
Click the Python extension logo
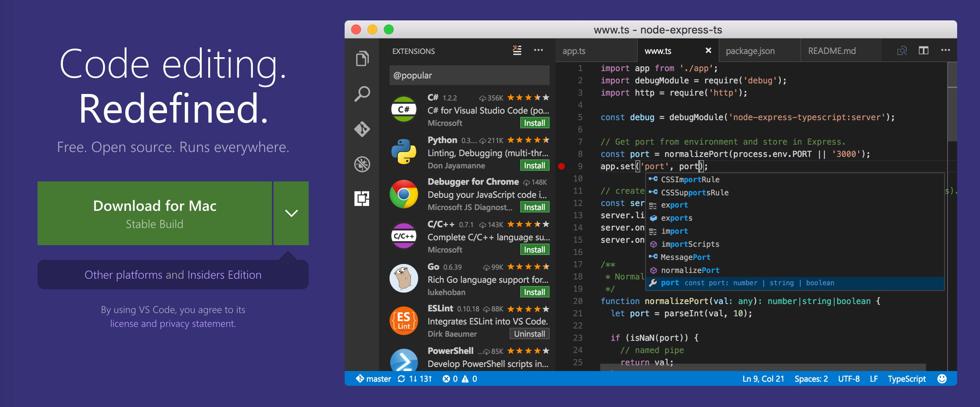tap(404, 152)
